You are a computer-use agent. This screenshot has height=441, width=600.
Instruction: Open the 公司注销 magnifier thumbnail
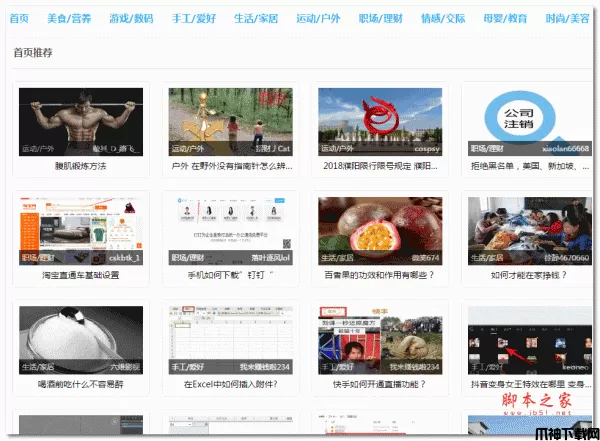(530, 122)
